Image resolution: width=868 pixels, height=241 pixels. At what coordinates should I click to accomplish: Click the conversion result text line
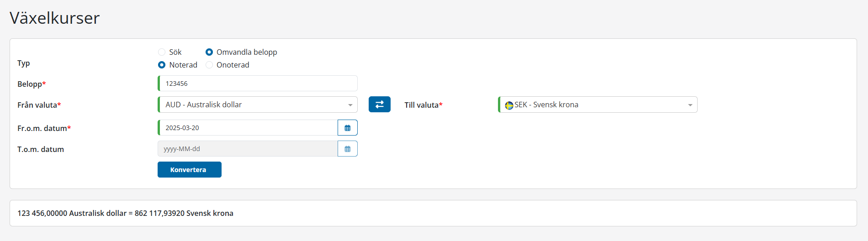click(125, 213)
